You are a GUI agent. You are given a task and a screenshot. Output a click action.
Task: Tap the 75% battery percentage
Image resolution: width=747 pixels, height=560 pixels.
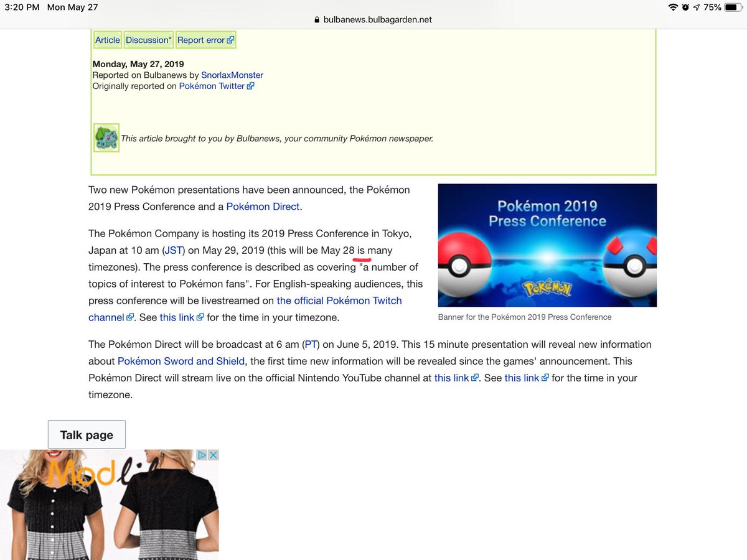coord(713,7)
